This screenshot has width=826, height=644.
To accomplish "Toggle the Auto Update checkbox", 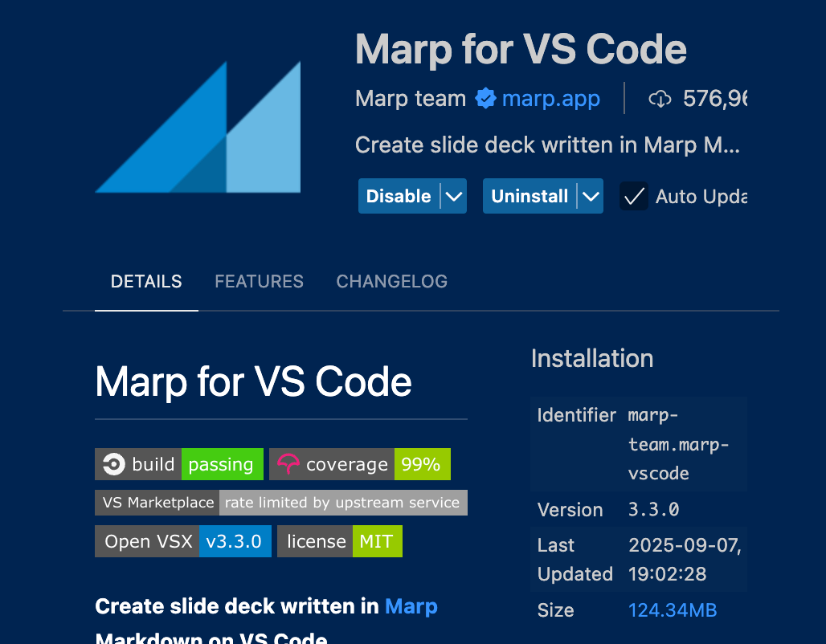I will (x=634, y=197).
